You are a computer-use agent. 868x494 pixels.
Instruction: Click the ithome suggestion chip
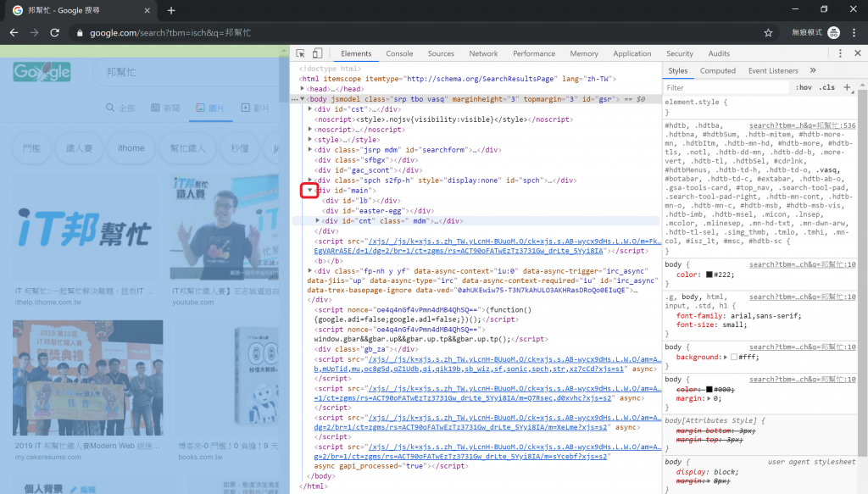tap(131, 148)
